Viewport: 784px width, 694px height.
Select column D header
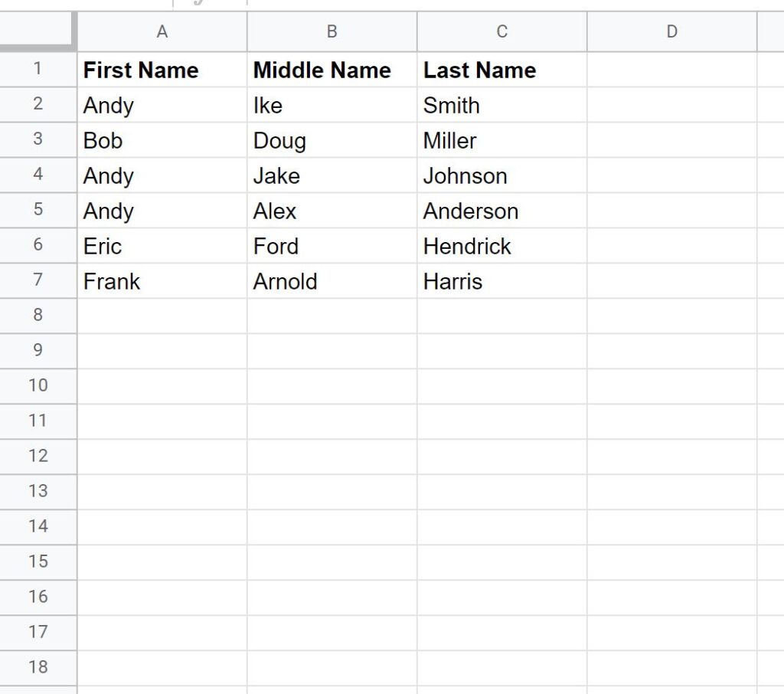(671, 31)
